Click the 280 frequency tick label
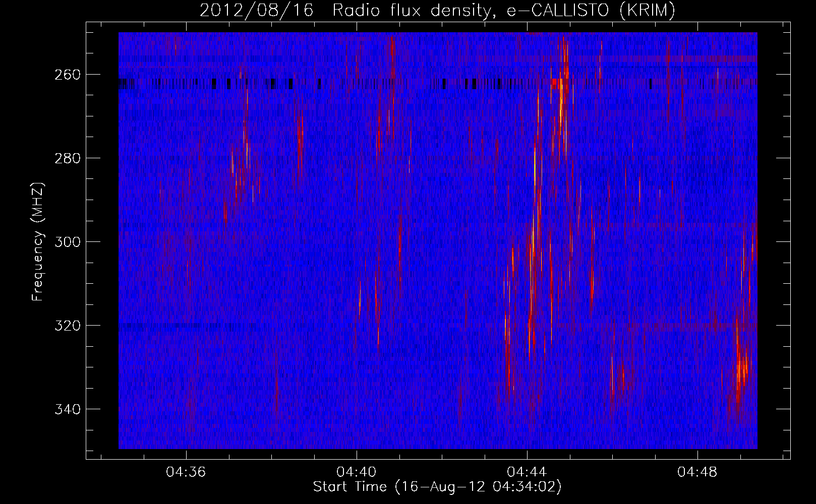Image resolution: width=816 pixels, height=504 pixels. 68,158
